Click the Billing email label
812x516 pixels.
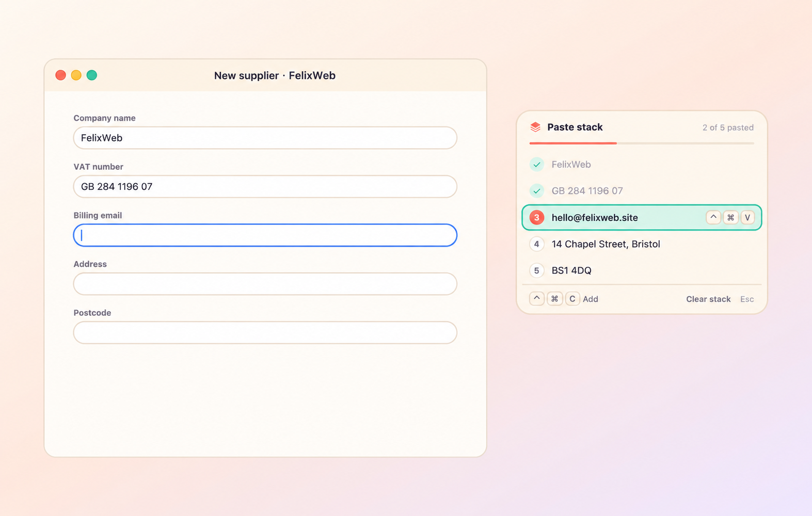pos(98,215)
